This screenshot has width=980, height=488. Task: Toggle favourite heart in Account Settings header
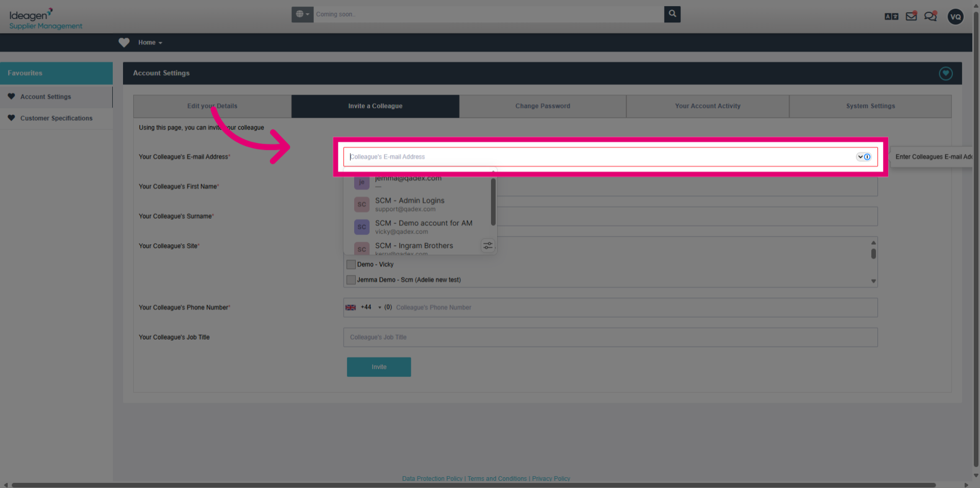[945, 73]
